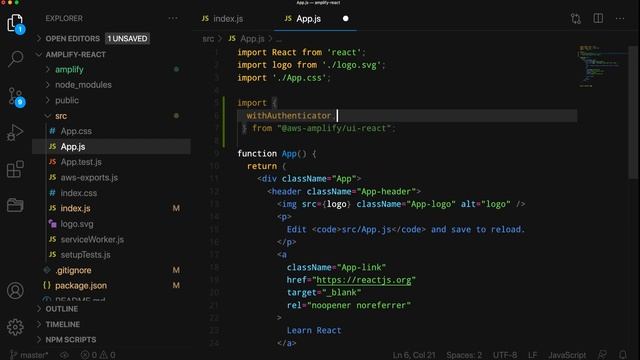Open editor more actions ellipsis
The width and height of the screenshot is (640, 360).
pos(620,18)
